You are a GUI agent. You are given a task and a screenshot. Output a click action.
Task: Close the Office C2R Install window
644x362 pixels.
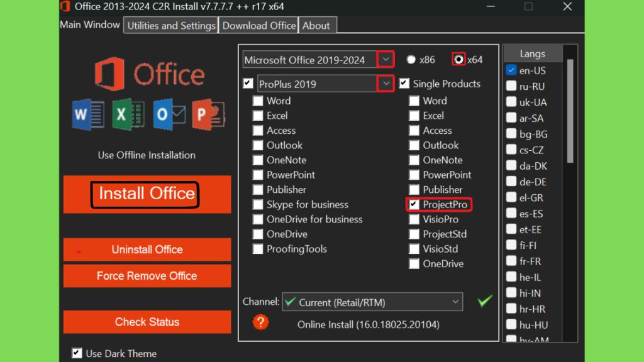567,6
